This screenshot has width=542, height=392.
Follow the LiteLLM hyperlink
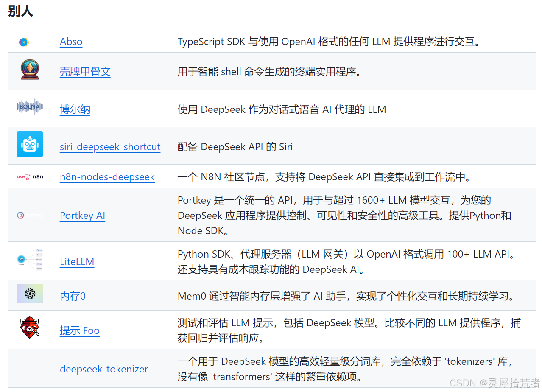(77, 262)
